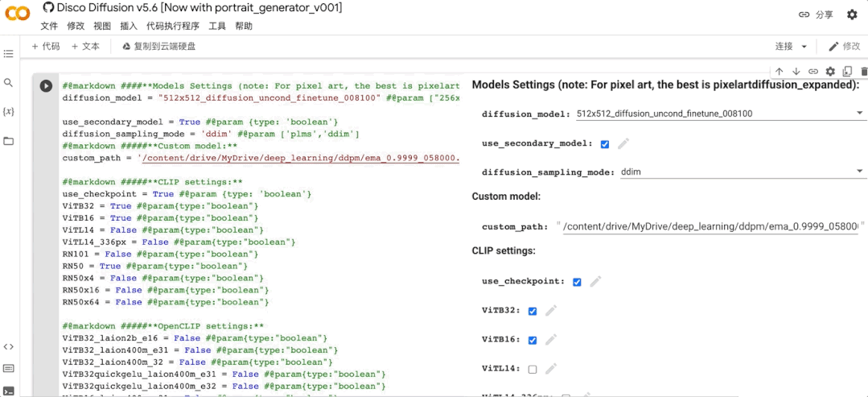Screen dimensions: 868x397
Task: Open the variables inspector {x} panel
Action: pos(9,111)
